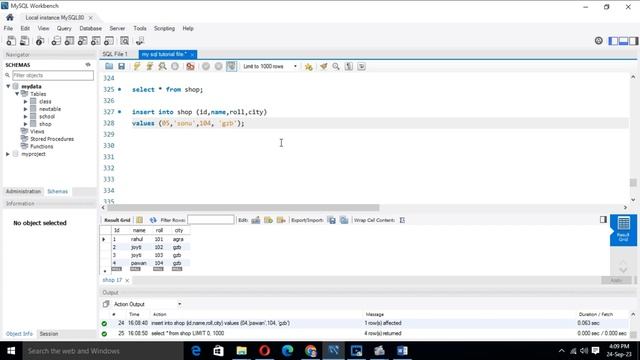The image size is (640, 360).
Task: Execute the script with lightning icon
Action: tap(137, 66)
